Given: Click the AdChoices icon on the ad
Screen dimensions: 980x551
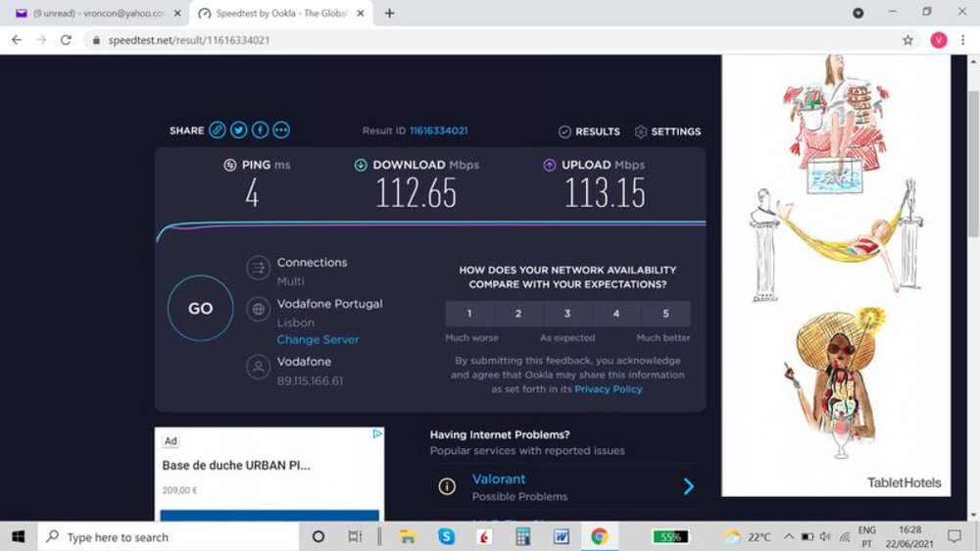Looking at the screenshot, I should pos(377,433).
